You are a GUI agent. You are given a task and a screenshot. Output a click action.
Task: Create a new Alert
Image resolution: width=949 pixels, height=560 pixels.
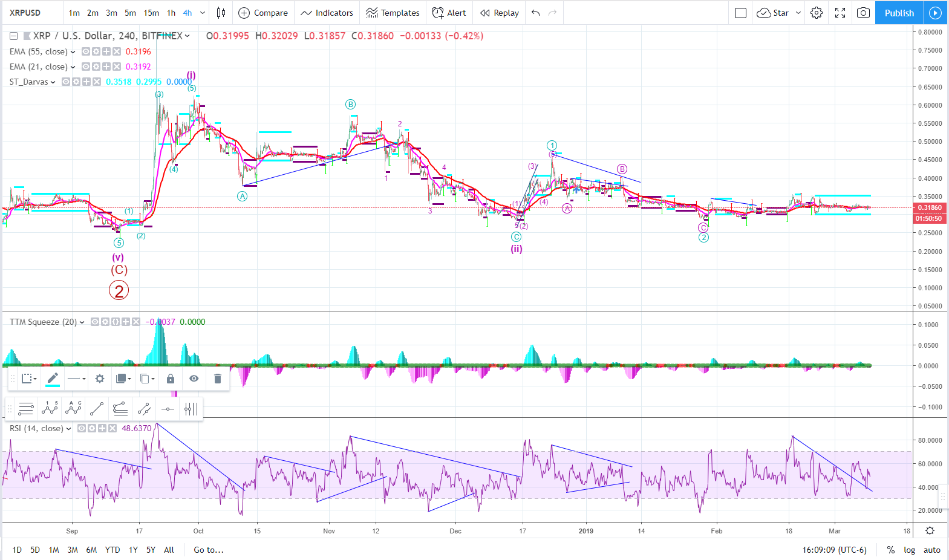(x=449, y=13)
